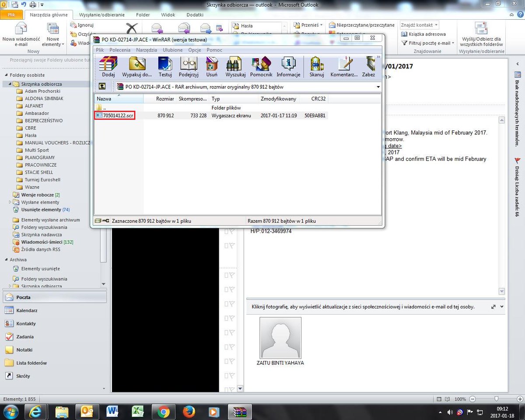Expand Wysłane elementy folder
The height and width of the screenshot is (420, 525).
tap(10, 202)
